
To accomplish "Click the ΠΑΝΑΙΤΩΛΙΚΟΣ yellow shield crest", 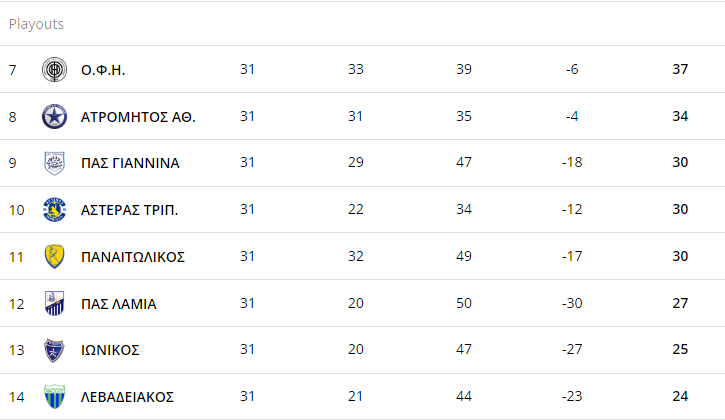I will click(54, 256).
